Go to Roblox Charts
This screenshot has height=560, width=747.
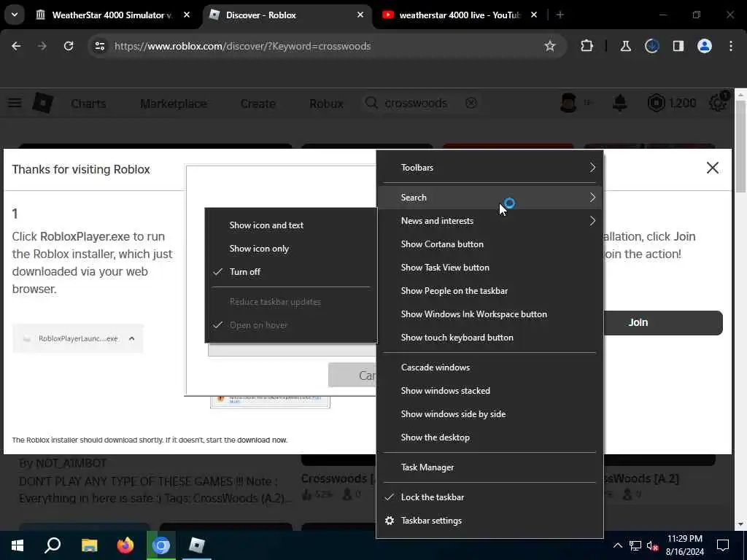88,104
